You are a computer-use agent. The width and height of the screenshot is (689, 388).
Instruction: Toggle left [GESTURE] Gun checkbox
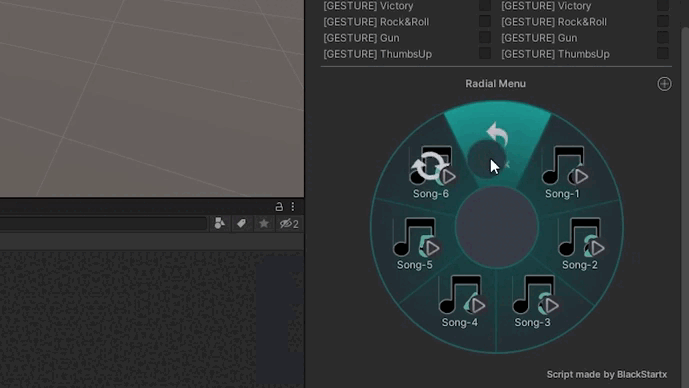pos(485,37)
